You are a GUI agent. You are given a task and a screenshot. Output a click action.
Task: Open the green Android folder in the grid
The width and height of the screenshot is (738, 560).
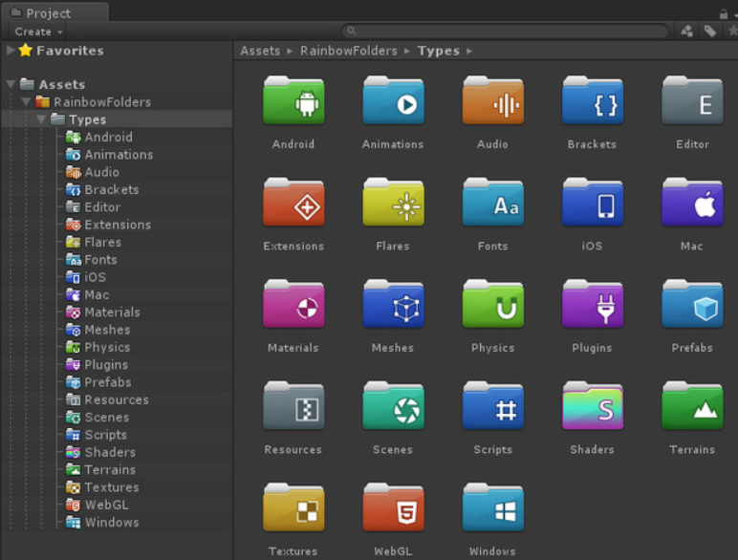(x=293, y=100)
